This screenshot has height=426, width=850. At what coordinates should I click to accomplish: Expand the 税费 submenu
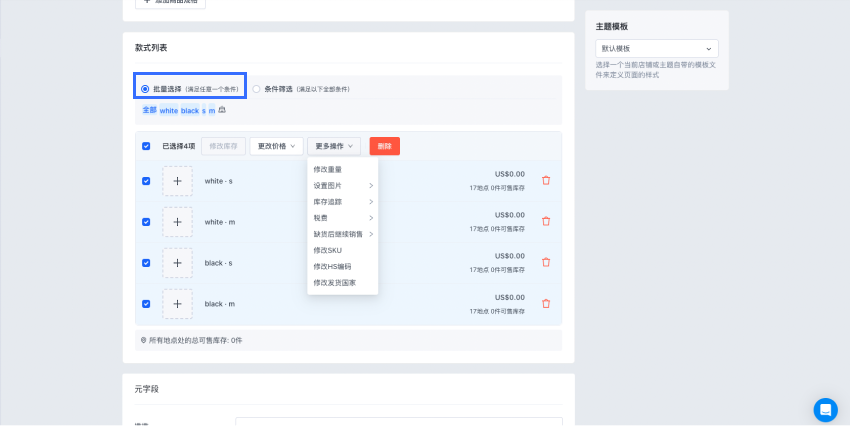(343, 218)
